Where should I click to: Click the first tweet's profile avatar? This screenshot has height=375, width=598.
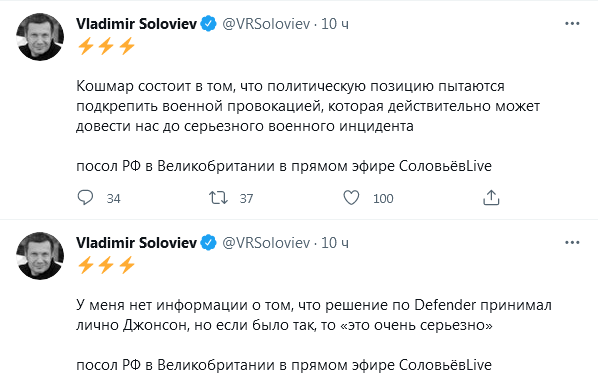(x=40, y=37)
